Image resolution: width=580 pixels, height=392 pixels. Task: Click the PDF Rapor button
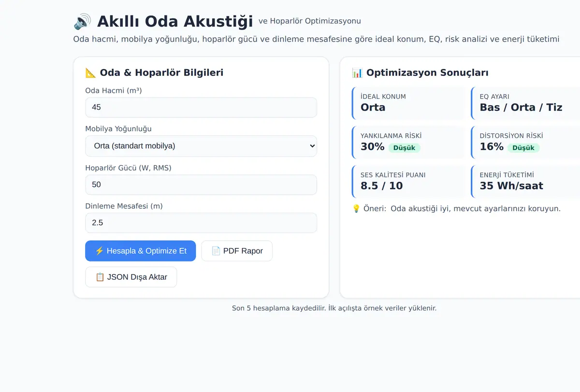coord(237,251)
